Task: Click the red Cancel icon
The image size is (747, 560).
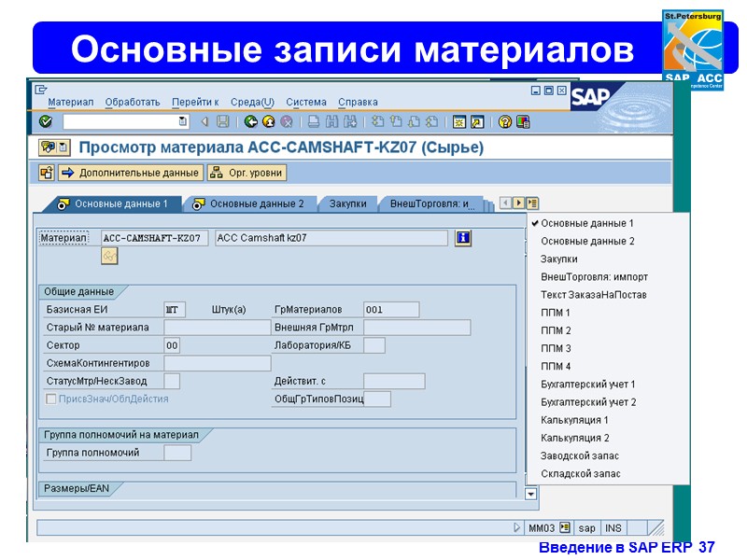Action: click(x=287, y=122)
